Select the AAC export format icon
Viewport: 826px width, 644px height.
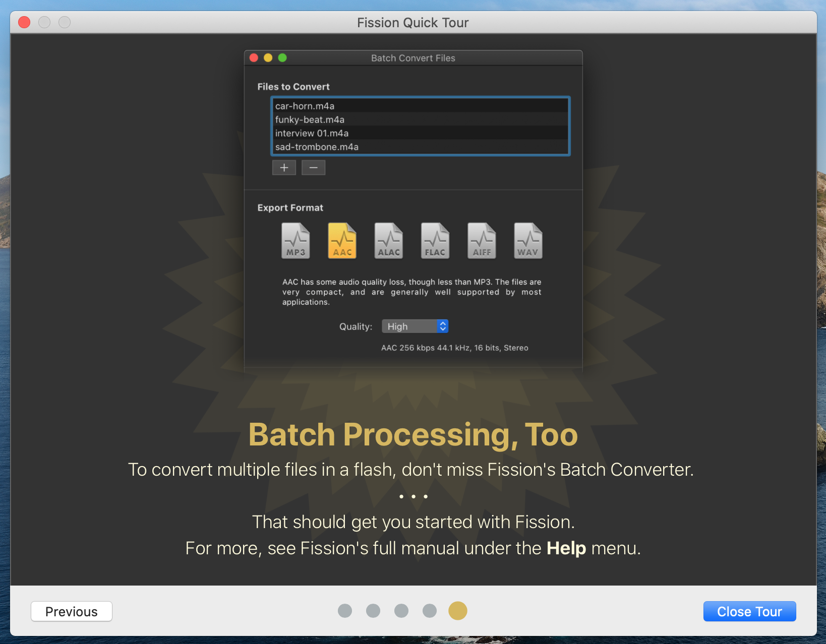pyautogui.click(x=342, y=241)
